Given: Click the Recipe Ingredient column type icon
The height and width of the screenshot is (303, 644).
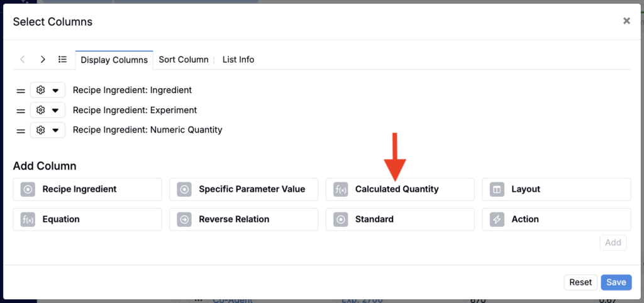Looking at the screenshot, I should 28,189.
